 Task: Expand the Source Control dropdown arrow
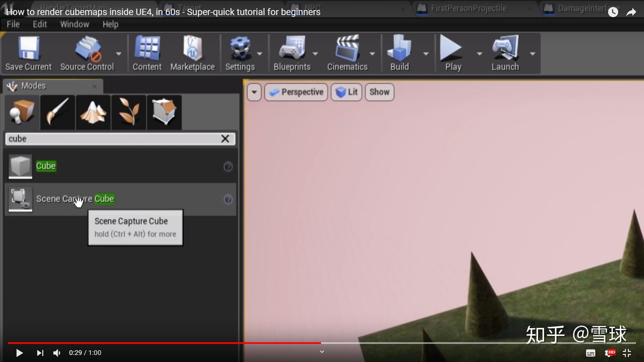click(119, 54)
